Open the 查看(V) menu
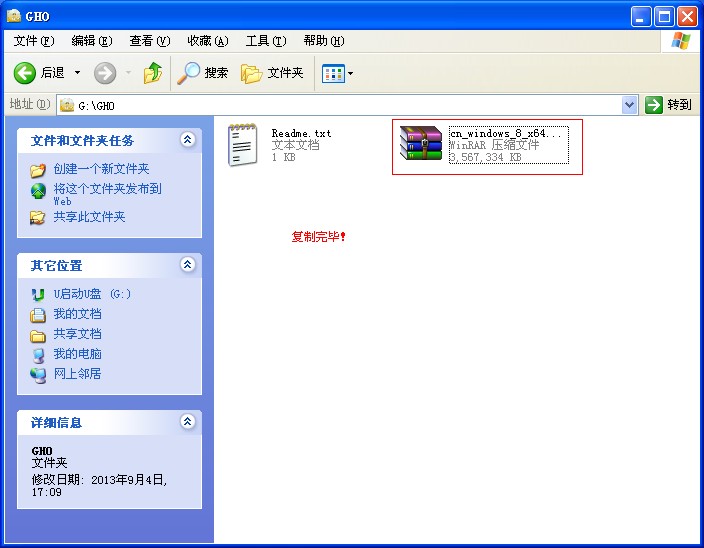This screenshot has width=704, height=548. pyautogui.click(x=150, y=41)
